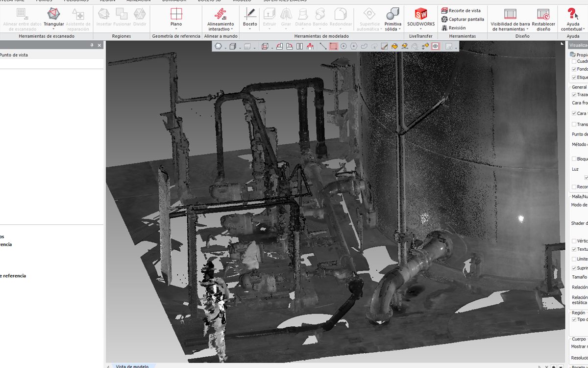Select polygon selection mode icon
Screen dimensions: 588x368
click(354, 47)
